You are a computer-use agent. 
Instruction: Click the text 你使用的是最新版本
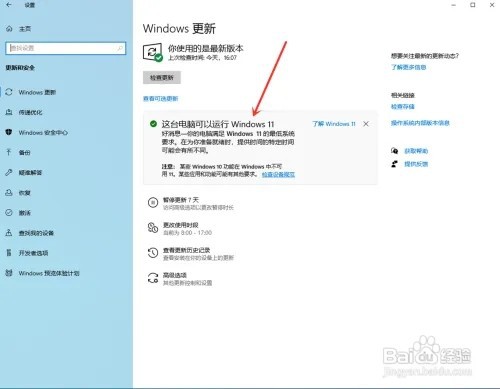click(x=206, y=48)
